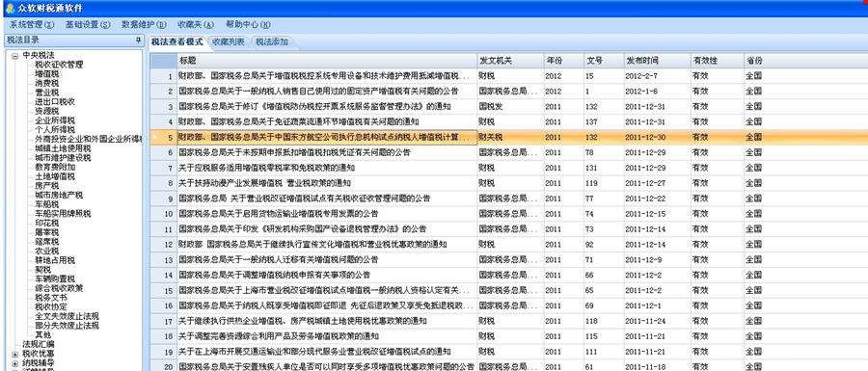Click row 3 title 增值税防伪税控开票系统服务监督管理办法
Viewport: 868px width, 371px height.
(x=327, y=106)
